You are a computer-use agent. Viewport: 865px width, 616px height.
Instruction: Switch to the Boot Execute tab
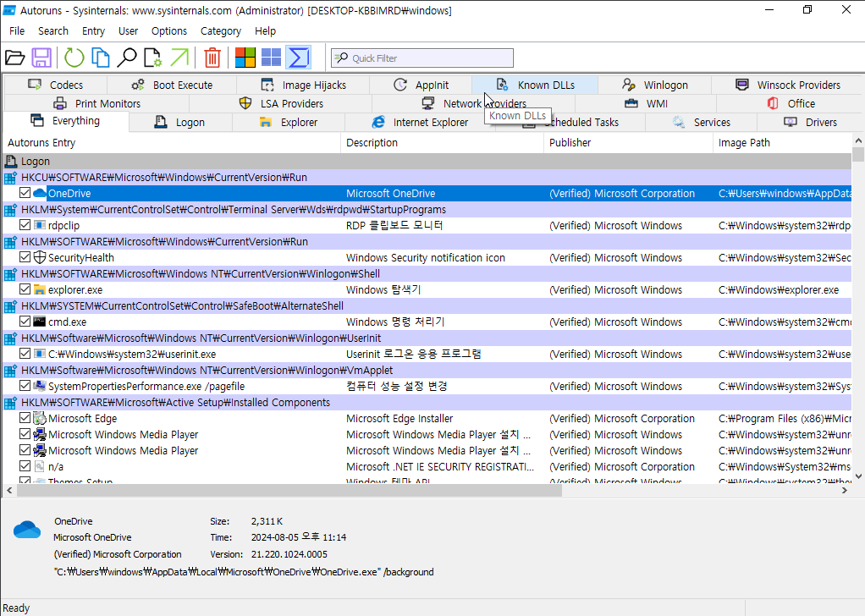[x=172, y=85]
